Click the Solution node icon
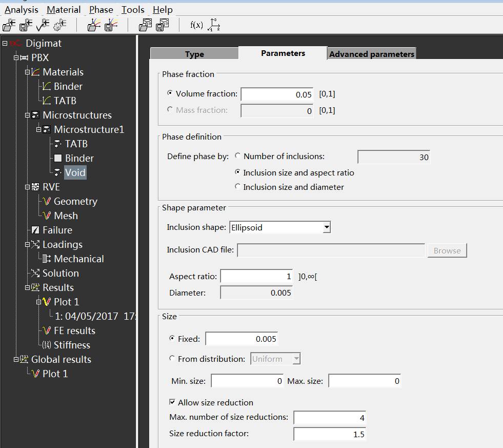503x448 pixels. click(x=35, y=274)
